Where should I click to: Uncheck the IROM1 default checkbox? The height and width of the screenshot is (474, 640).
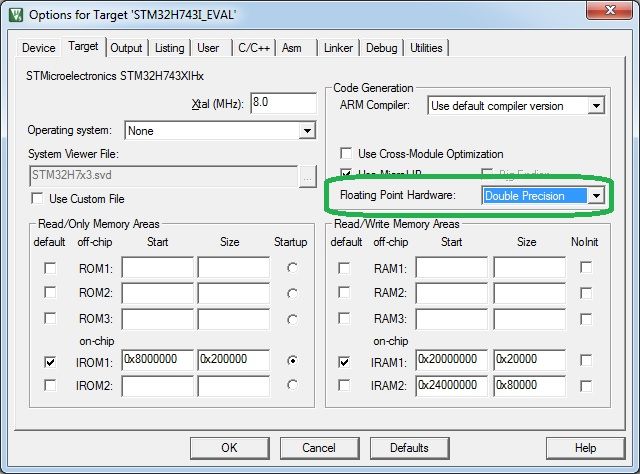pos(50,362)
